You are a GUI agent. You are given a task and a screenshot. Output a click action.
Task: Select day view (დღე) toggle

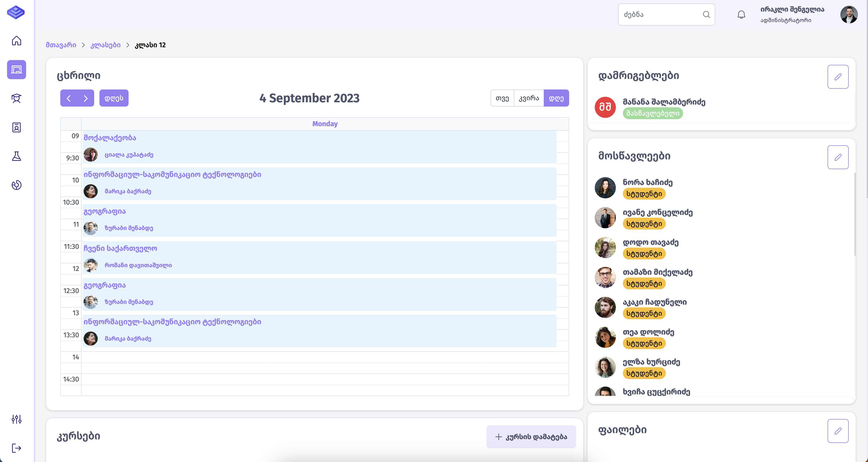coord(556,98)
